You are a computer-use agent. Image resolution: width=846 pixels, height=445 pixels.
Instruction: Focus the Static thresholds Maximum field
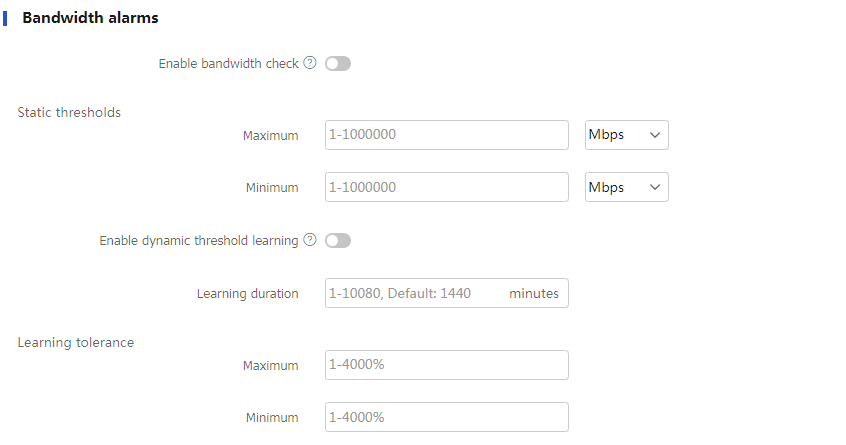coord(447,135)
